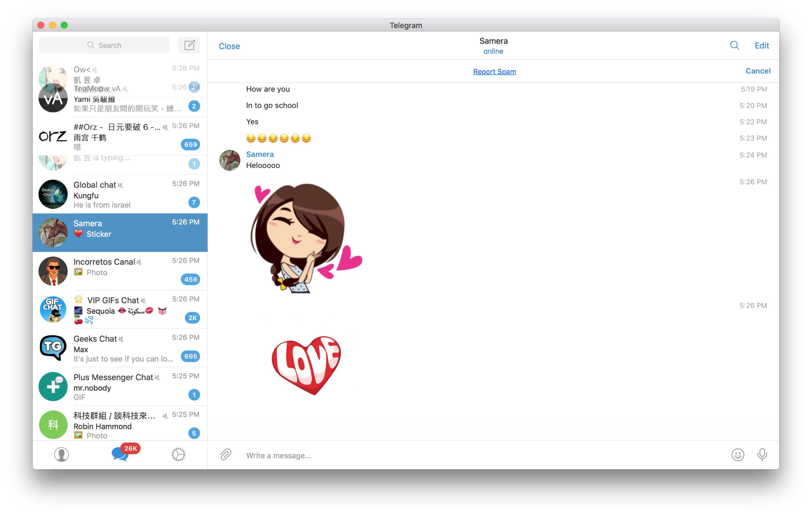Open the emoji smiley picker
Viewport: 812px width, 516px height.
[x=737, y=455]
